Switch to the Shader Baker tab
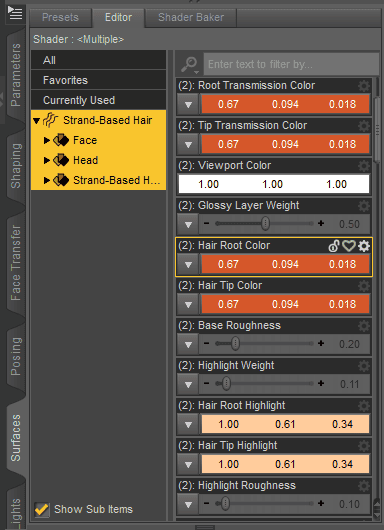The width and height of the screenshot is (384, 530). point(191,17)
